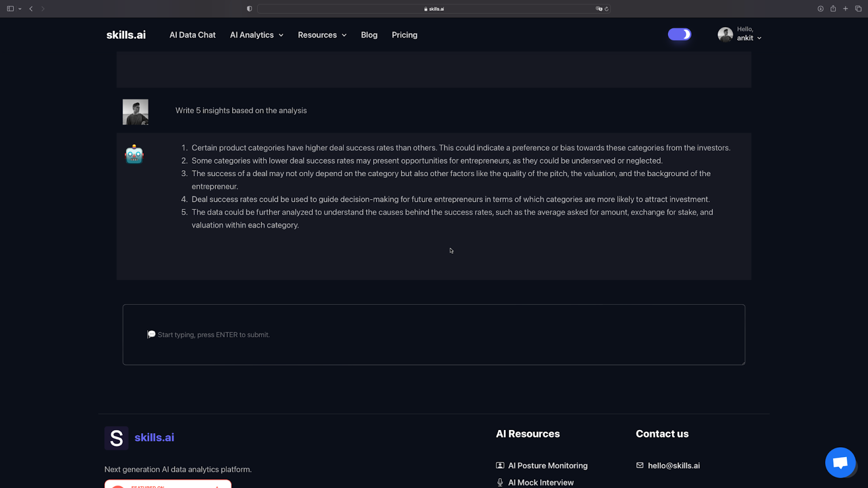Select the AI Posture Monitoring icon
The image size is (868, 488).
pos(499,465)
